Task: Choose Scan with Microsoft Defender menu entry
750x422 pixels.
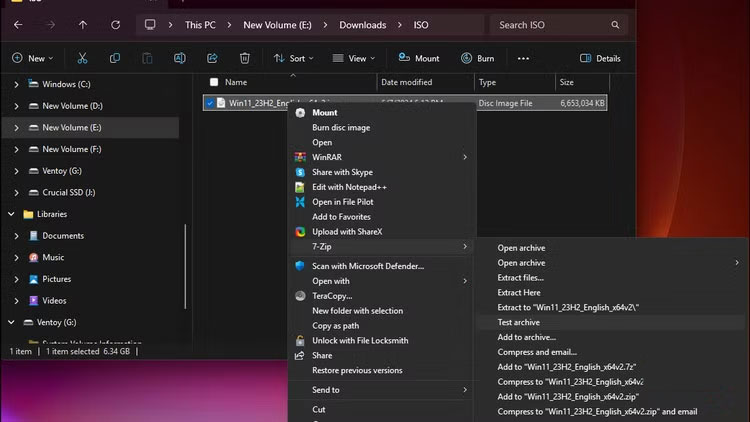Action: (368, 266)
